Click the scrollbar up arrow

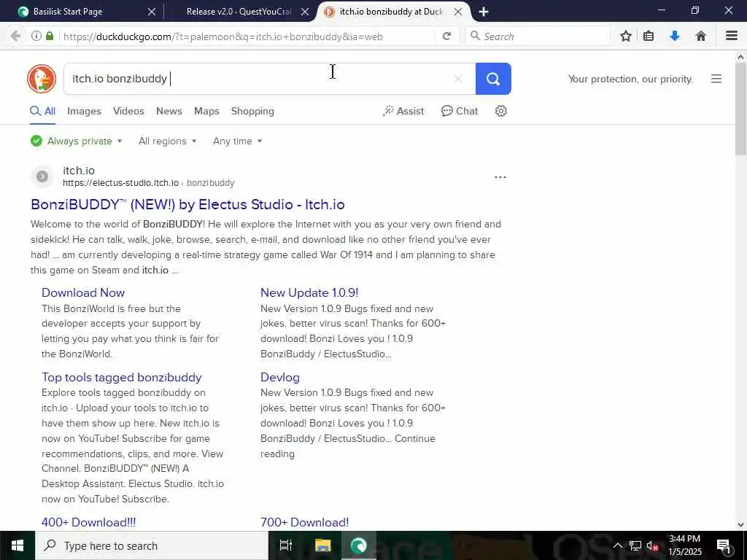[740, 57]
